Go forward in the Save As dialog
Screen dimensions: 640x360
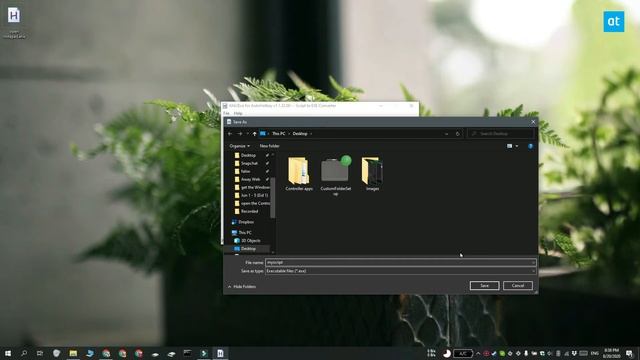click(x=240, y=134)
